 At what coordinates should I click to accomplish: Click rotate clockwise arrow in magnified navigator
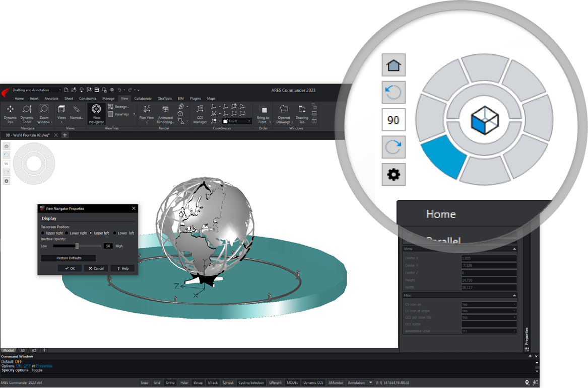[394, 147]
